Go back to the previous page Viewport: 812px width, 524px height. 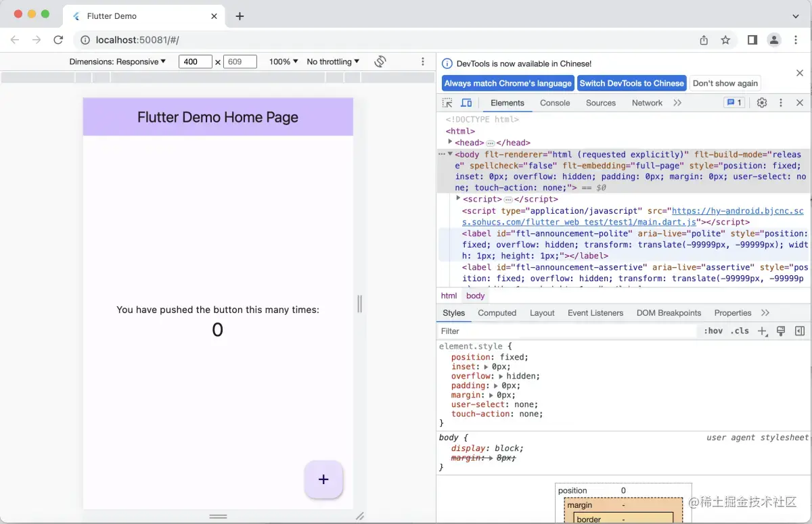[x=15, y=40]
